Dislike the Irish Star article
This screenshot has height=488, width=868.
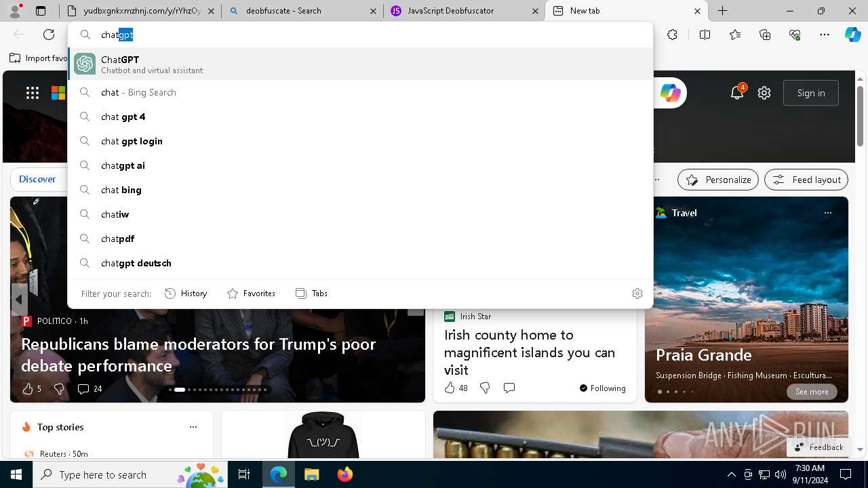click(x=485, y=388)
